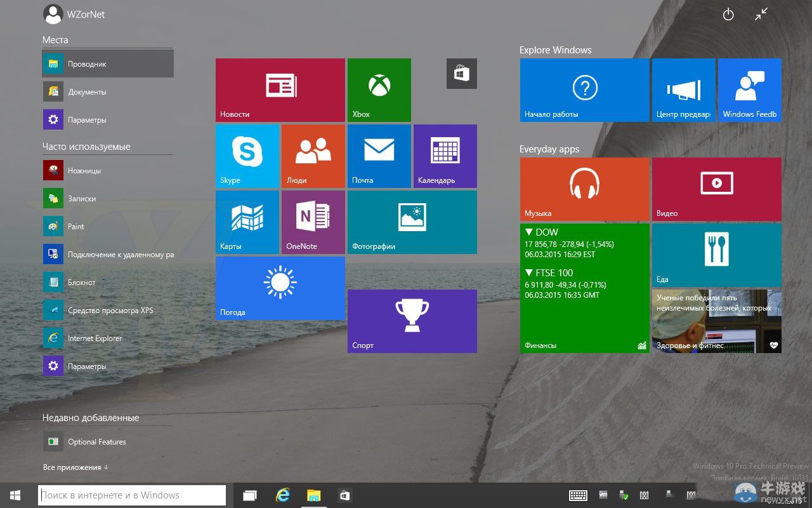Image resolution: width=812 pixels, height=508 pixels.
Task: Open the Xbox tile
Action: [379, 90]
